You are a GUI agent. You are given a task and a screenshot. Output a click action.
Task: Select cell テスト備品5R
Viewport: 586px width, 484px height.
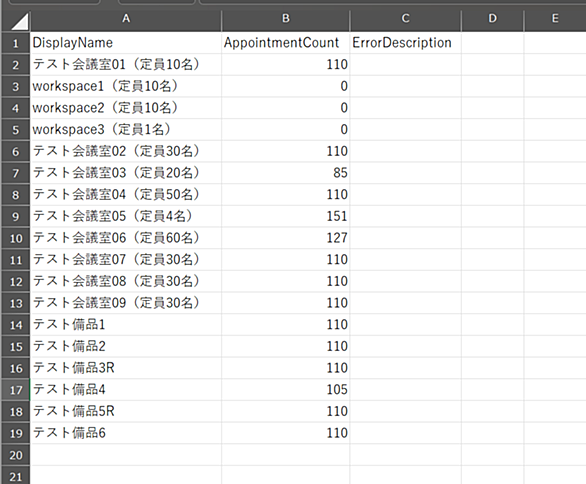[126, 411]
